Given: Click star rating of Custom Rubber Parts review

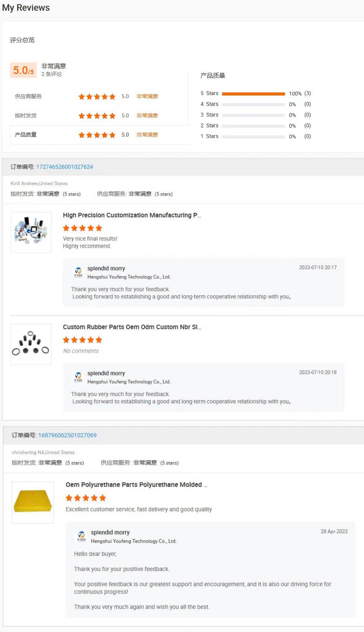Looking at the screenshot, I should point(82,340).
